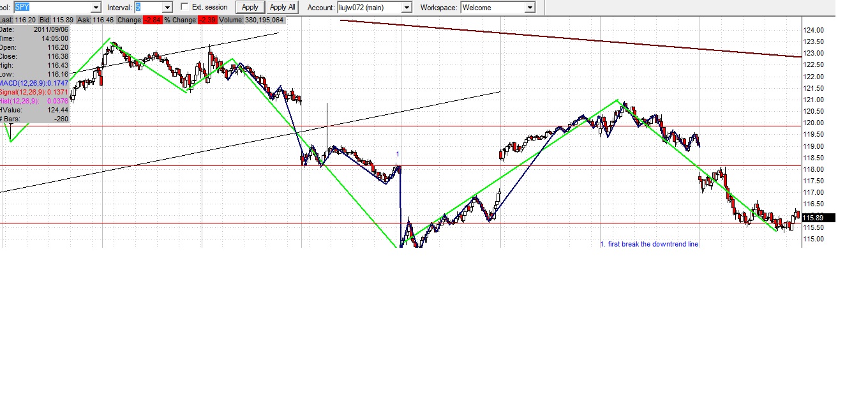Click the 115.00 price axis label

coord(814,239)
